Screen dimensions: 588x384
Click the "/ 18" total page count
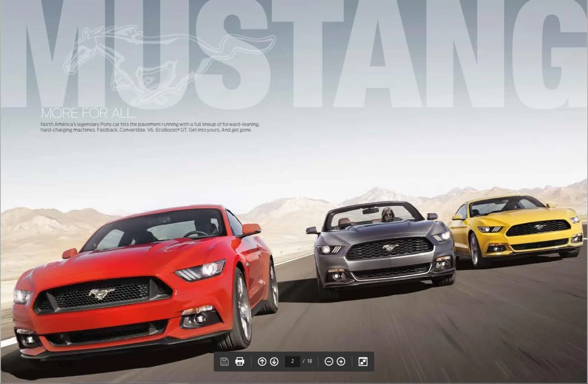(308, 361)
